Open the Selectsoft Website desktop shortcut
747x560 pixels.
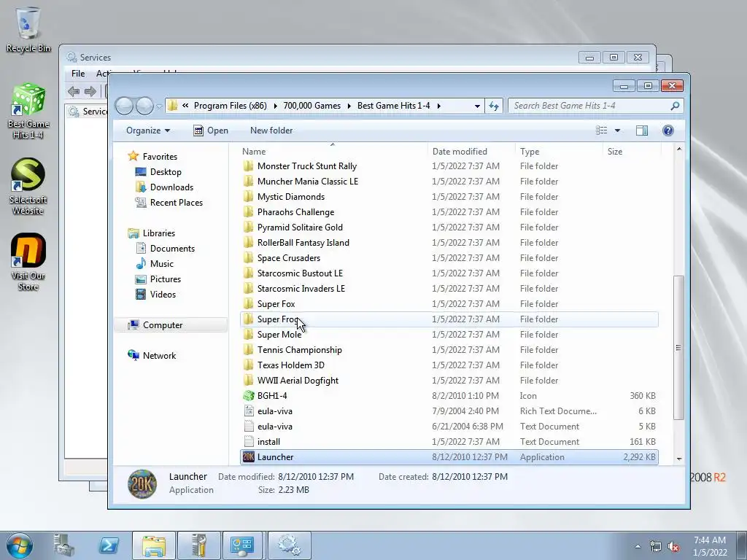click(x=28, y=186)
